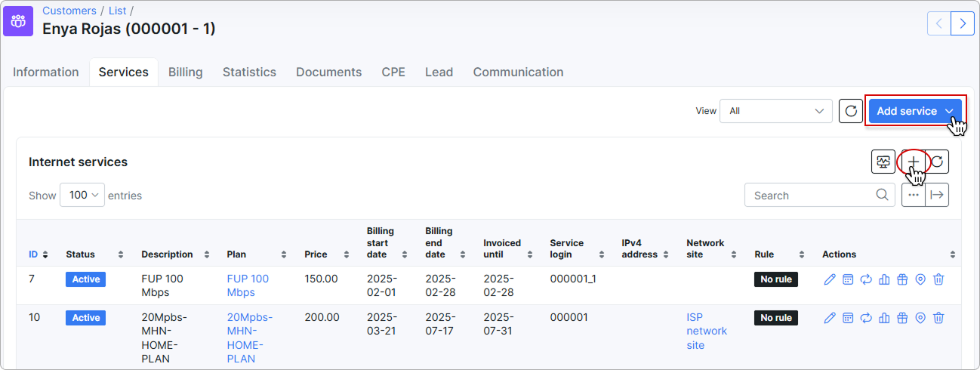Switch to the Billing tab

186,72
